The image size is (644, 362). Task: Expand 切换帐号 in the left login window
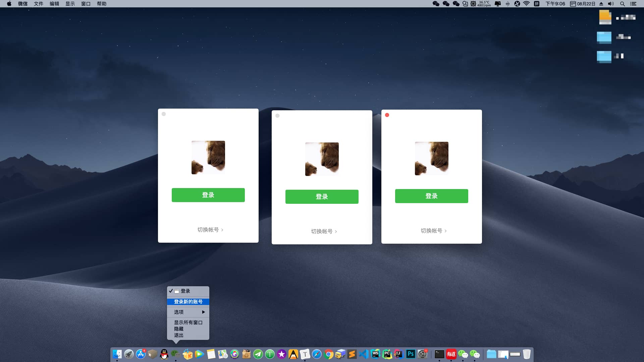point(210,230)
